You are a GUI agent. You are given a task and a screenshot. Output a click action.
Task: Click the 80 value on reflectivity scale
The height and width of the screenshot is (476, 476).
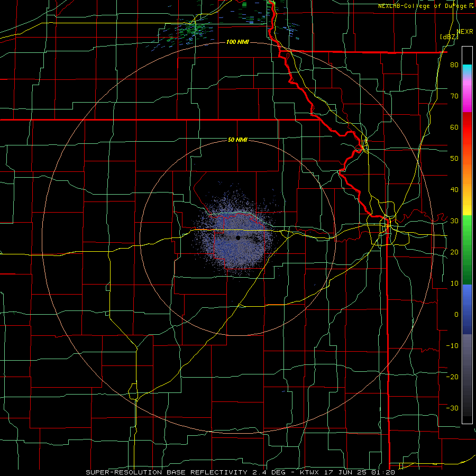[454, 65]
